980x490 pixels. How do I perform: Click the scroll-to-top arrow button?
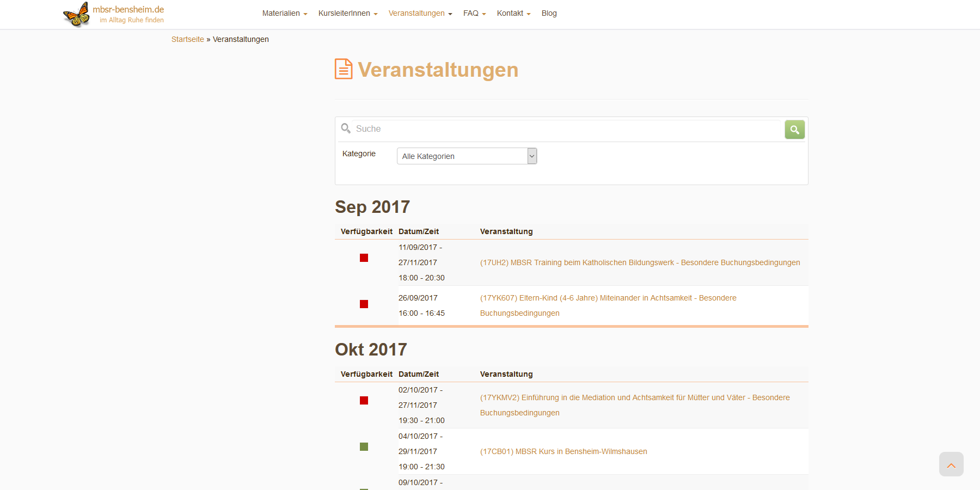(951, 464)
